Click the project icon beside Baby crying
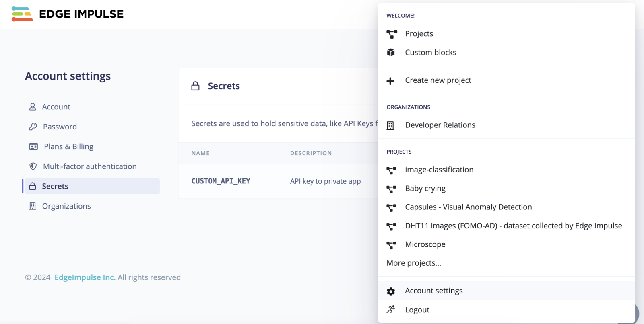The height and width of the screenshot is (324, 644). coord(391,189)
